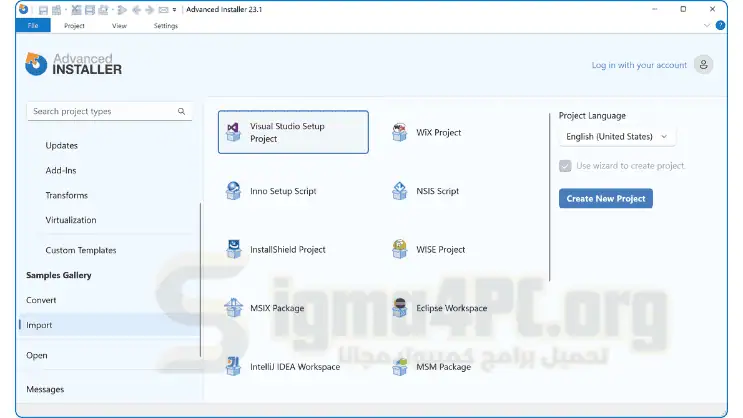Screen dimensions: 743x418
Task: Open the quick access toolbar customize arrow
Action: pos(174,9)
